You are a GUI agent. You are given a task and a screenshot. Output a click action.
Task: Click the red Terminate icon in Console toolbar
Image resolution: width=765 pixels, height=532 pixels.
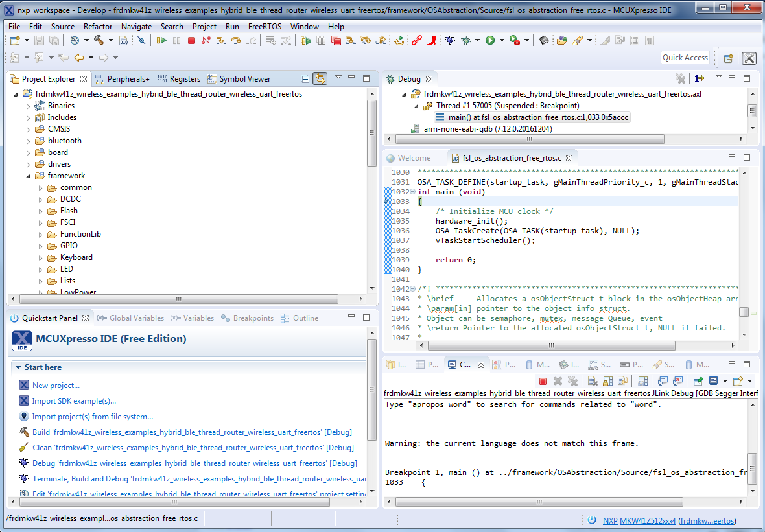(543, 381)
